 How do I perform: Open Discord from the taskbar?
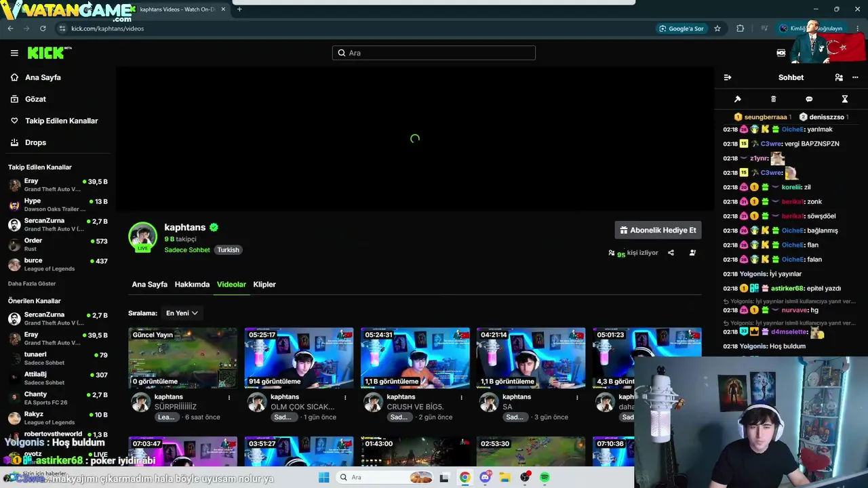(485, 477)
